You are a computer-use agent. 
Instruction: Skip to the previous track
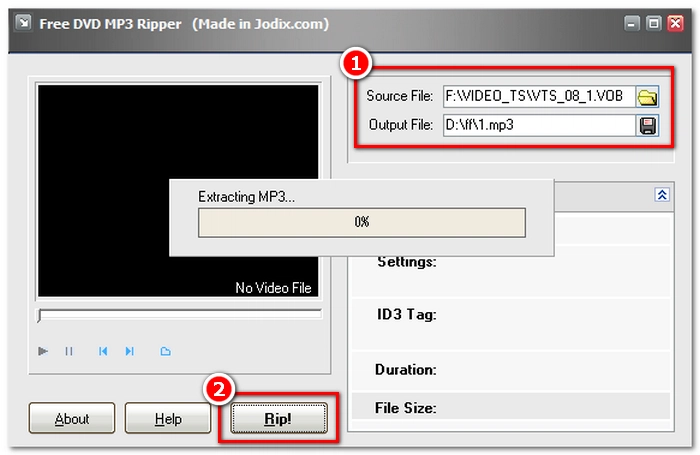tap(103, 351)
